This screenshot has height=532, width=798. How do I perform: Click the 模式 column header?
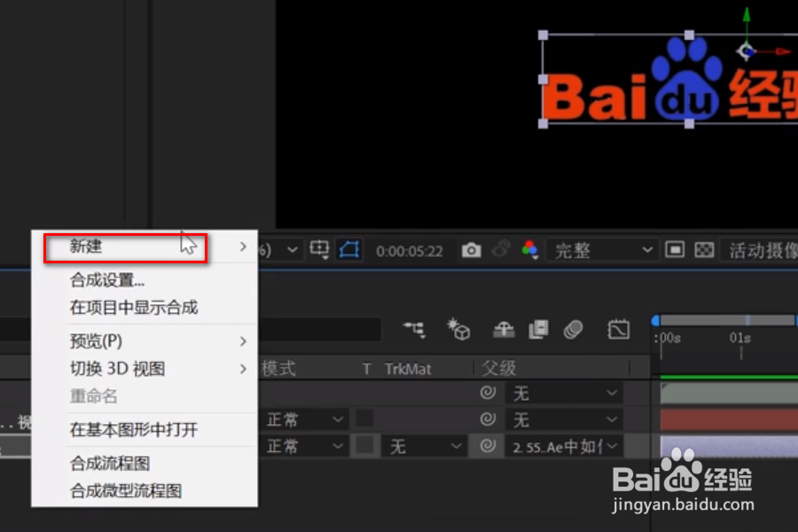point(278,369)
